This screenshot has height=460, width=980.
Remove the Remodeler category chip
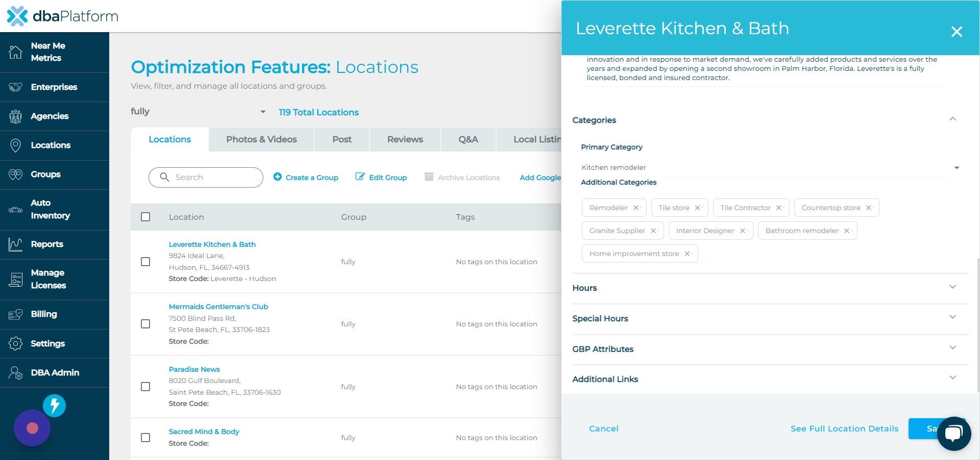[636, 208]
